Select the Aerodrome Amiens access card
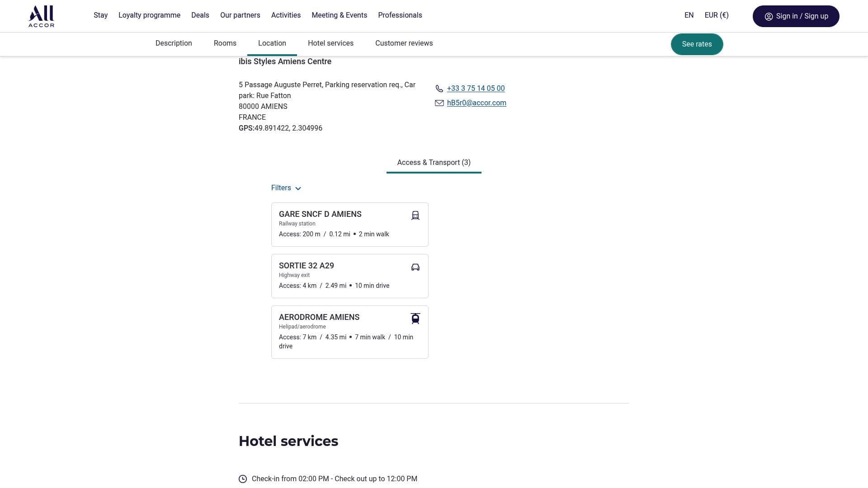The height and width of the screenshot is (488, 868). coord(349,332)
